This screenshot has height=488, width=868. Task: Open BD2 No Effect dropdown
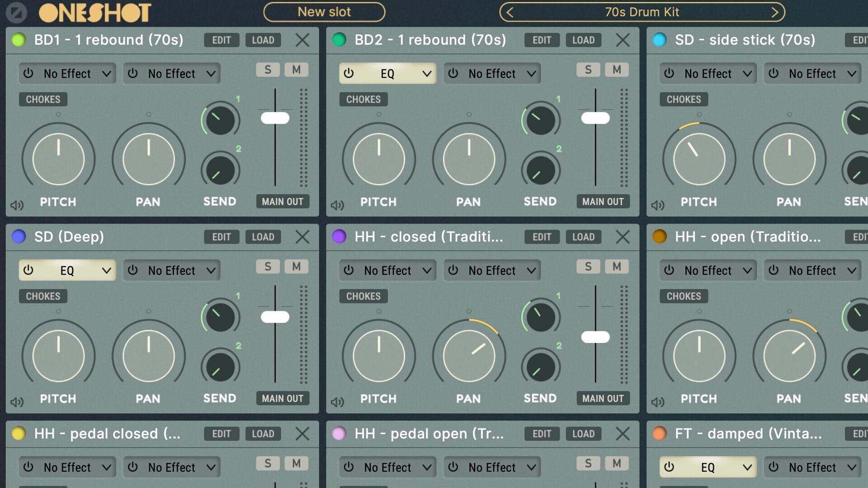point(492,74)
